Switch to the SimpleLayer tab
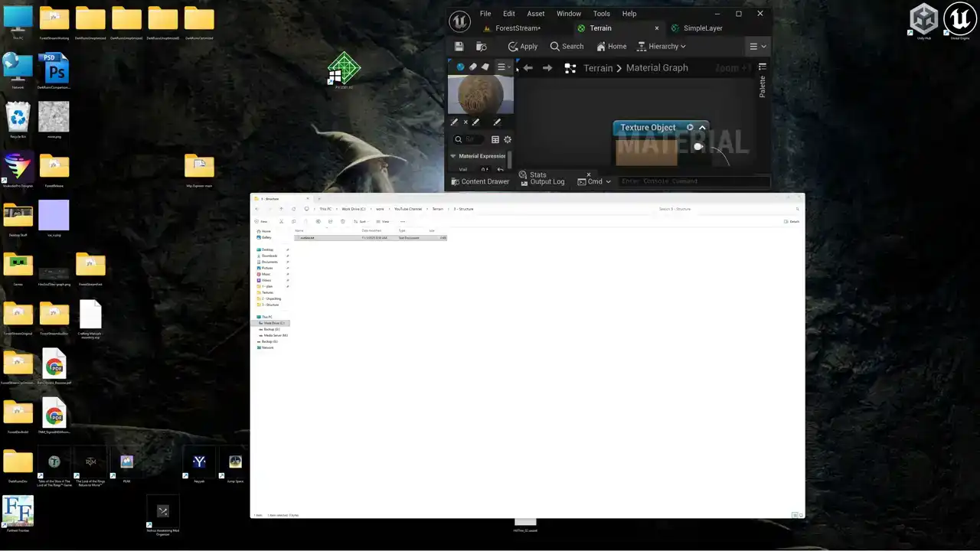The width and height of the screenshot is (980, 551). (702, 28)
